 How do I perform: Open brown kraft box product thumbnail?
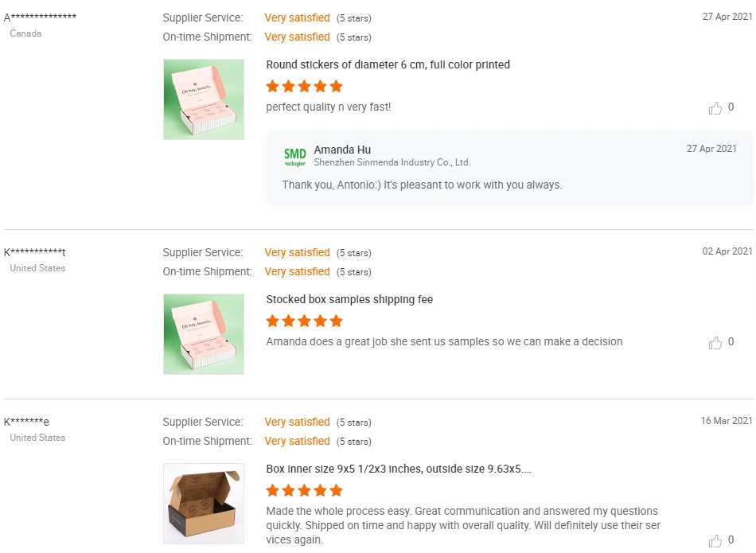204,504
